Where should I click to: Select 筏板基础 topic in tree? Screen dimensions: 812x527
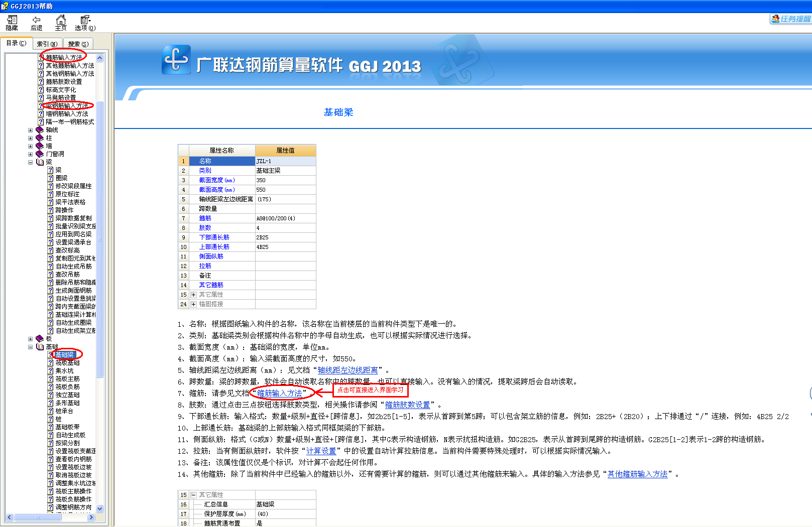click(67, 363)
